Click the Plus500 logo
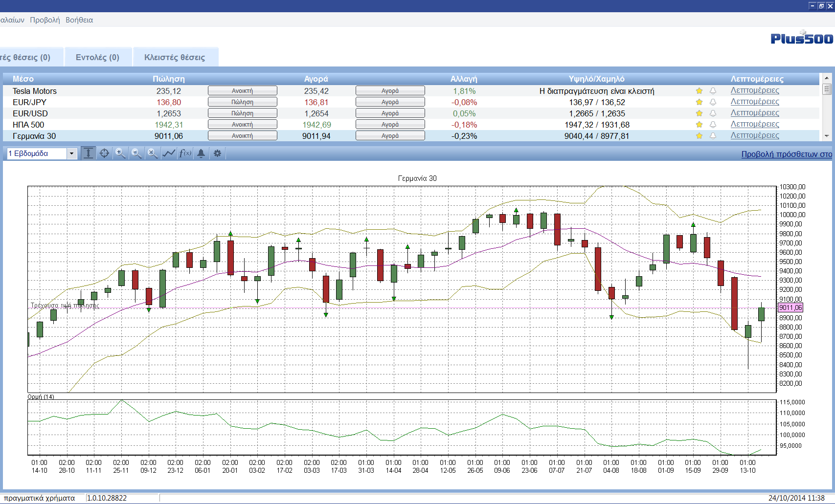 click(802, 38)
